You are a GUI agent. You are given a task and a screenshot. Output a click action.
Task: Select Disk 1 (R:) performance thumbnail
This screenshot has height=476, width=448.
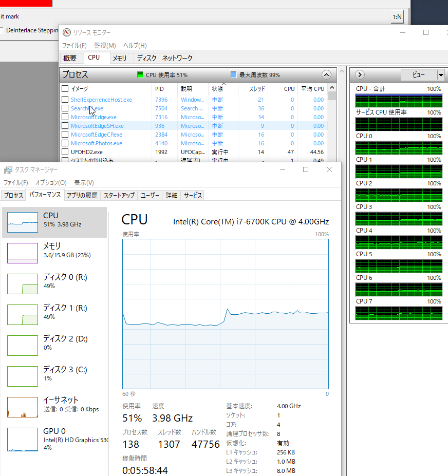(23, 314)
